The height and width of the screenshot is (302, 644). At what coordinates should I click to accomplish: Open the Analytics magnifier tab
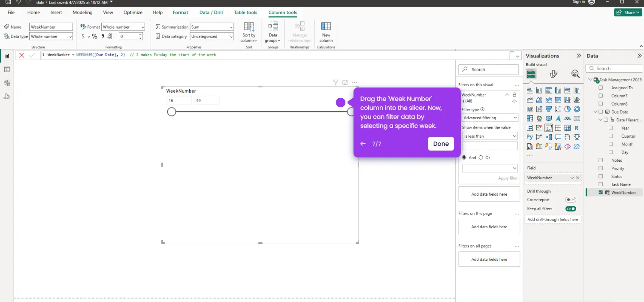click(575, 74)
